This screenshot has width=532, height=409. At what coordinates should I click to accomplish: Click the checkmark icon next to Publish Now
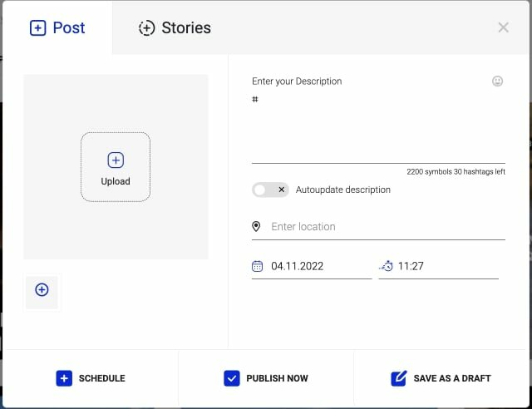(x=232, y=378)
